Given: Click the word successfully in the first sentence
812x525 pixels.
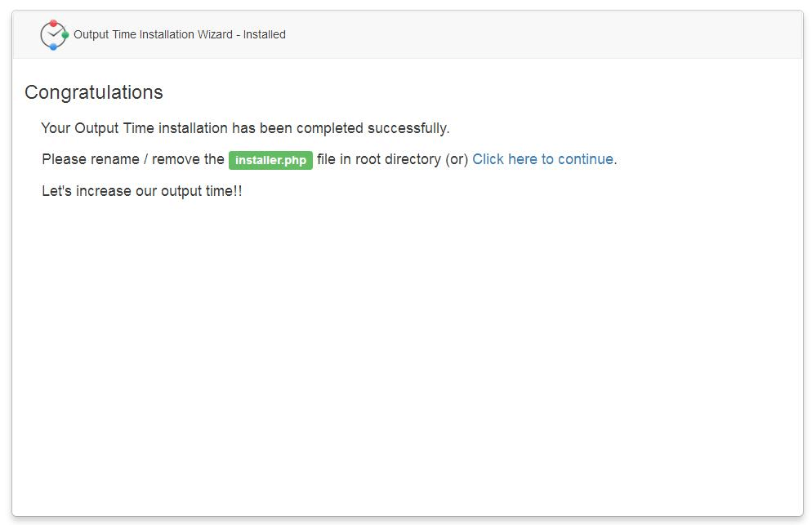Looking at the screenshot, I should (x=408, y=128).
